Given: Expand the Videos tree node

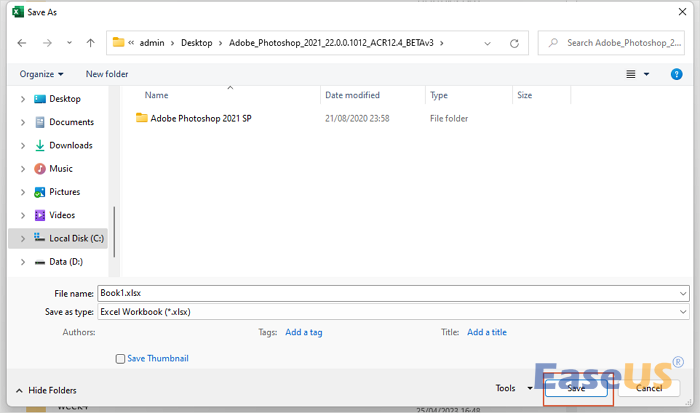Looking at the screenshot, I should click(23, 215).
